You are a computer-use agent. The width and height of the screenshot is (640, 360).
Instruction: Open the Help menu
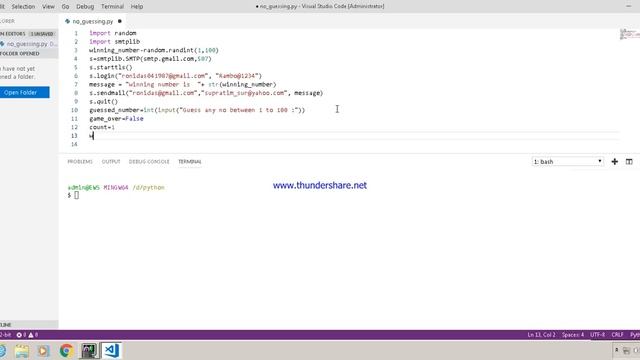click(137, 7)
